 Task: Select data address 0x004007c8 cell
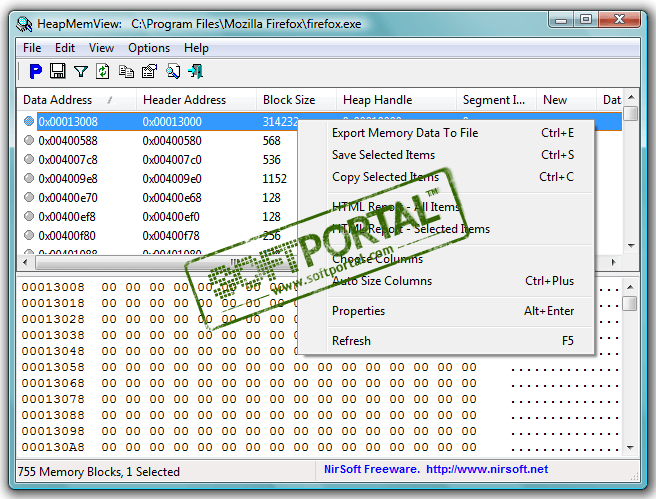click(x=68, y=160)
